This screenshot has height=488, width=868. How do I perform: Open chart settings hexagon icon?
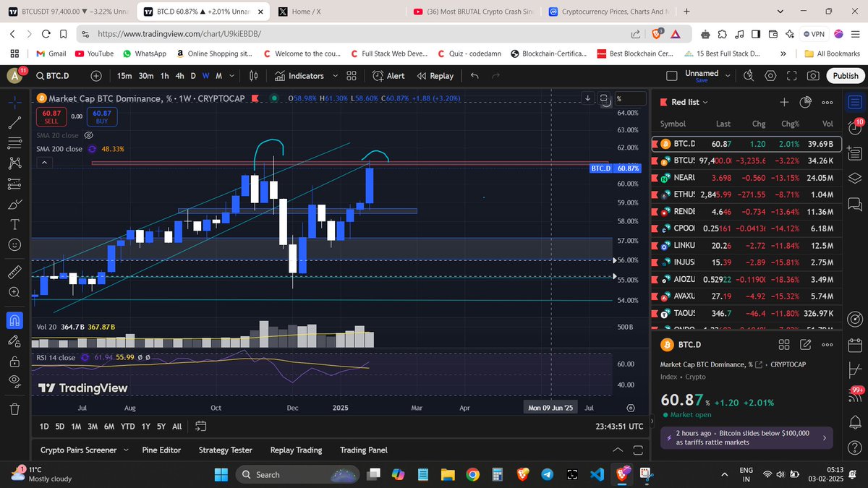pyautogui.click(x=770, y=75)
